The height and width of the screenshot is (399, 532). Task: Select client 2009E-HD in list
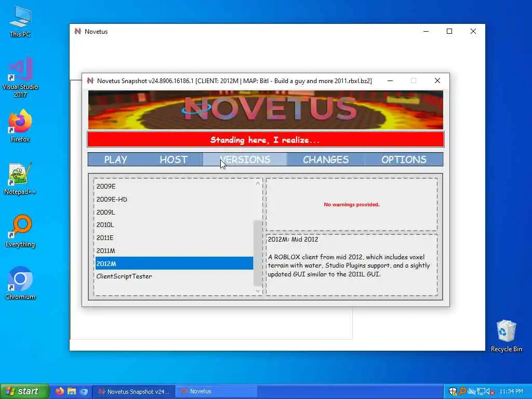coord(174,199)
